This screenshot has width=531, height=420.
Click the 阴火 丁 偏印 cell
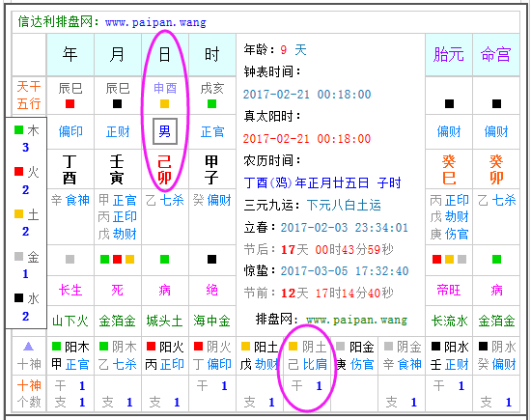212,355
